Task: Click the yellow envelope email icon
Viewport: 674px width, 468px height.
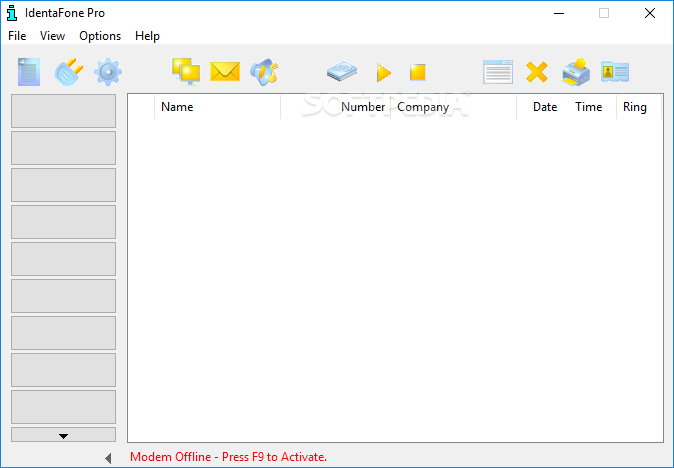Action: tap(225, 71)
